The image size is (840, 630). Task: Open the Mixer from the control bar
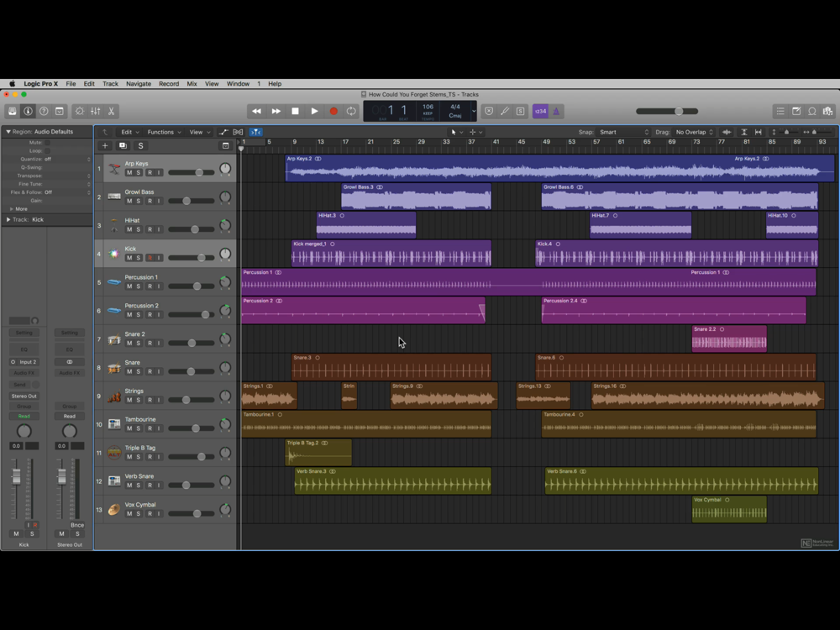click(95, 111)
